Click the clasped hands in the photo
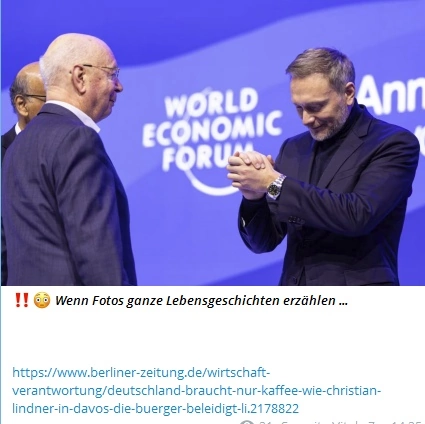The image size is (425, 424). (251, 175)
